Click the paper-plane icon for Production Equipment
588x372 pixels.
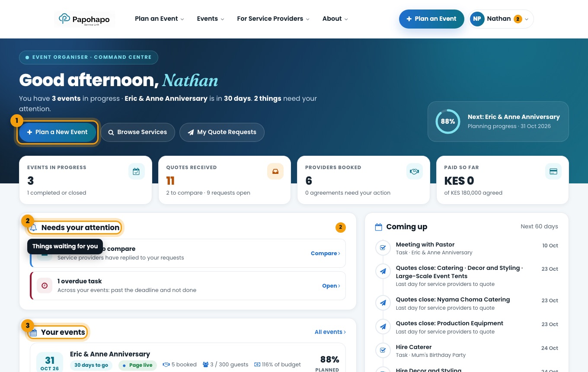point(383,327)
